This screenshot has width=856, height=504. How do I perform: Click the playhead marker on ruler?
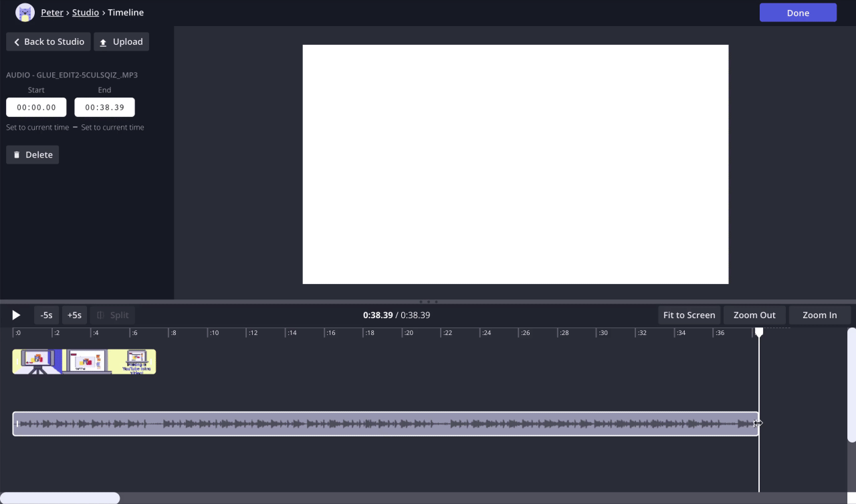[759, 332]
